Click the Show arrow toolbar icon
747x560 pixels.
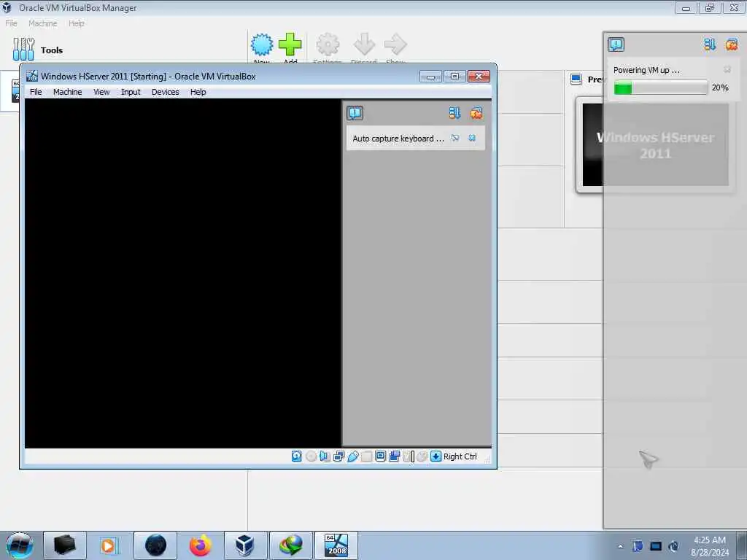[x=395, y=44]
